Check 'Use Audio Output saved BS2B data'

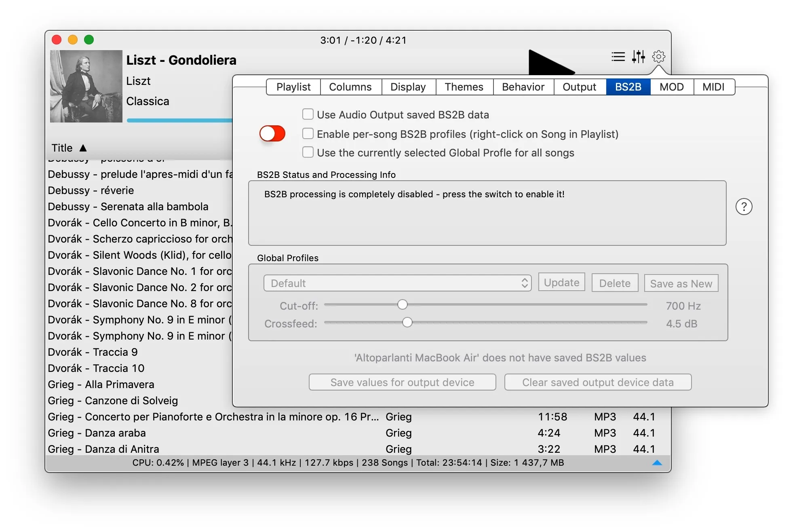coord(308,114)
